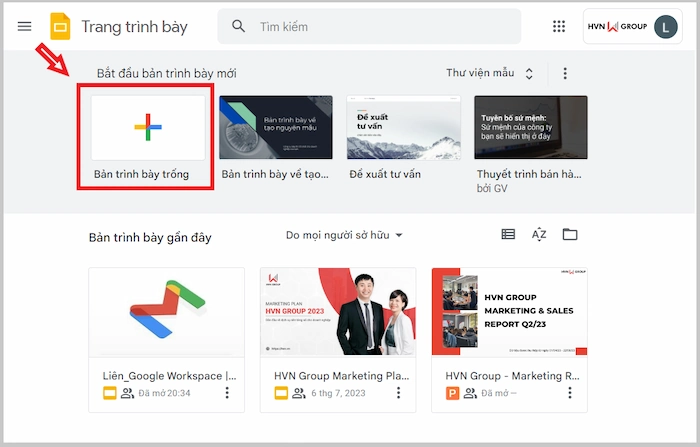Click the Đề xuất tư vấn caption

click(385, 174)
